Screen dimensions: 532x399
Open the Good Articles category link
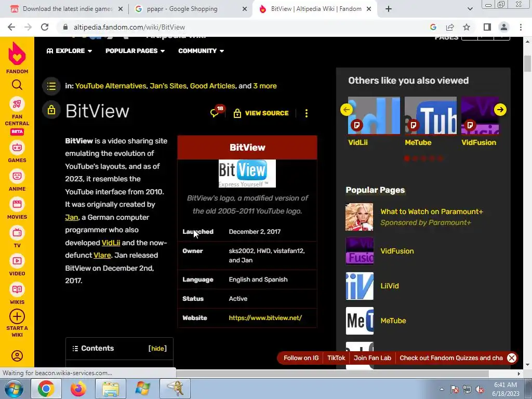pyautogui.click(x=212, y=86)
